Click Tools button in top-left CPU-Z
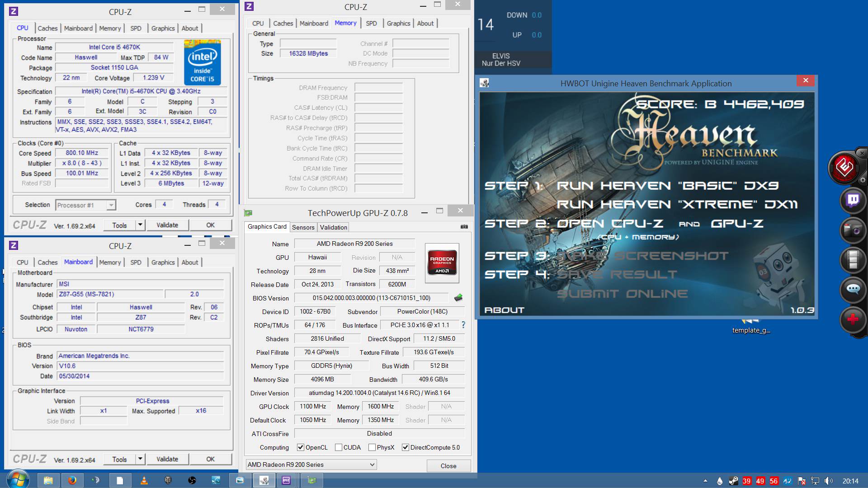Image resolution: width=868 pixels, height=488 pixels. click(x=119, y=225)
